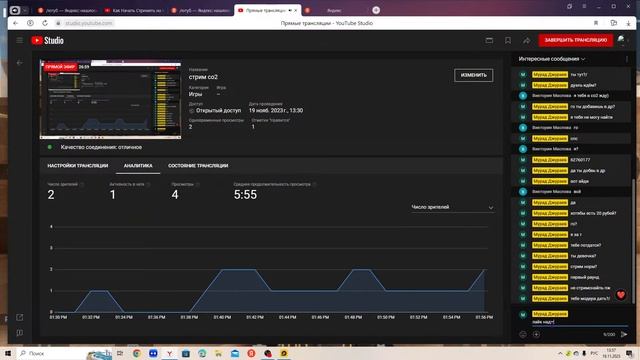Click the Качество соединения: отличное status

point(101,147)
